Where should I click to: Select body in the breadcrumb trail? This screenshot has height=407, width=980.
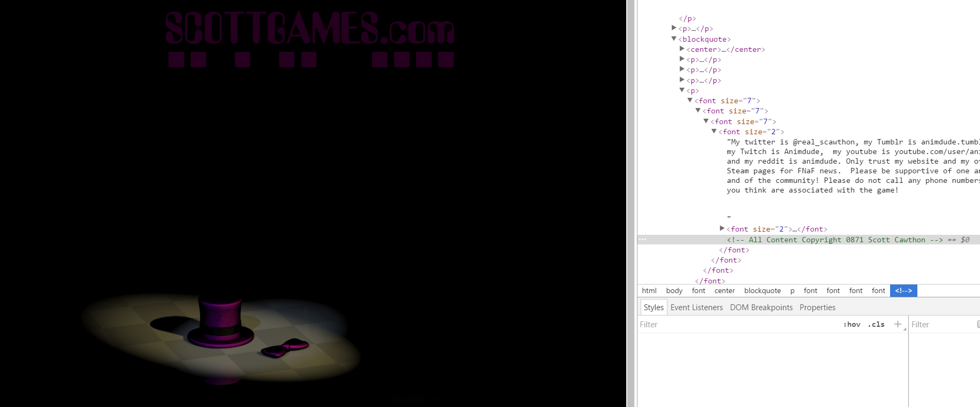(x=674, y=290)
